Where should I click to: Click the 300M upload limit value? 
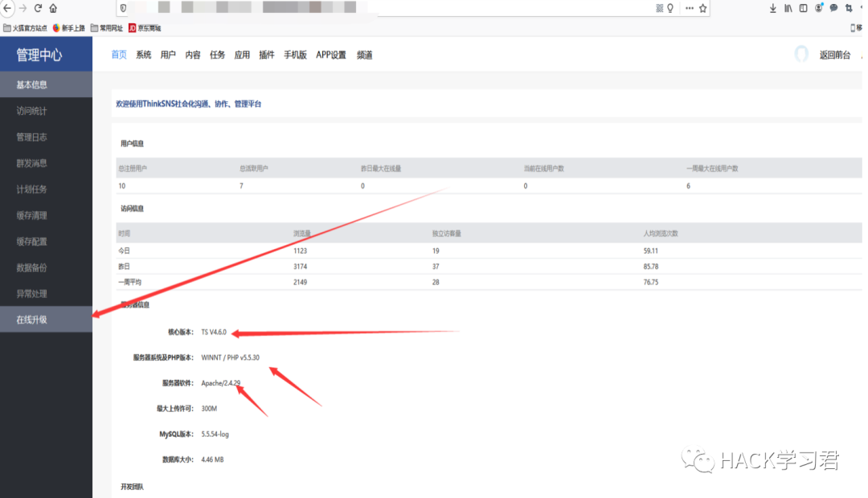(209, 408)
